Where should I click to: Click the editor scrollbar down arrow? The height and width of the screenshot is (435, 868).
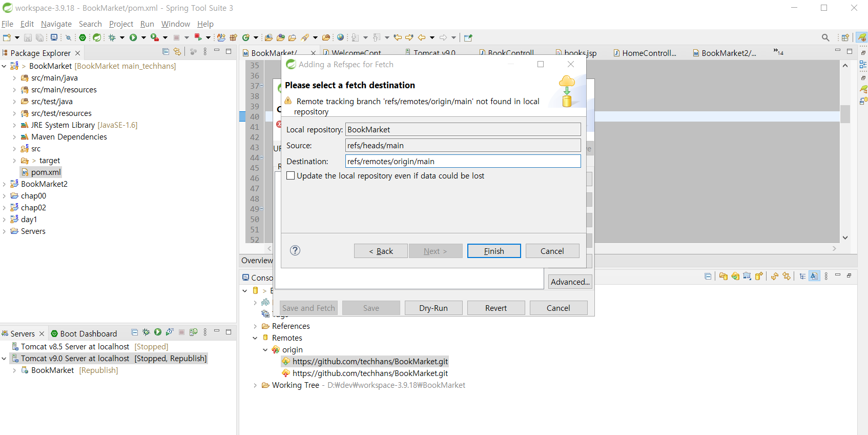coord(845,238)
